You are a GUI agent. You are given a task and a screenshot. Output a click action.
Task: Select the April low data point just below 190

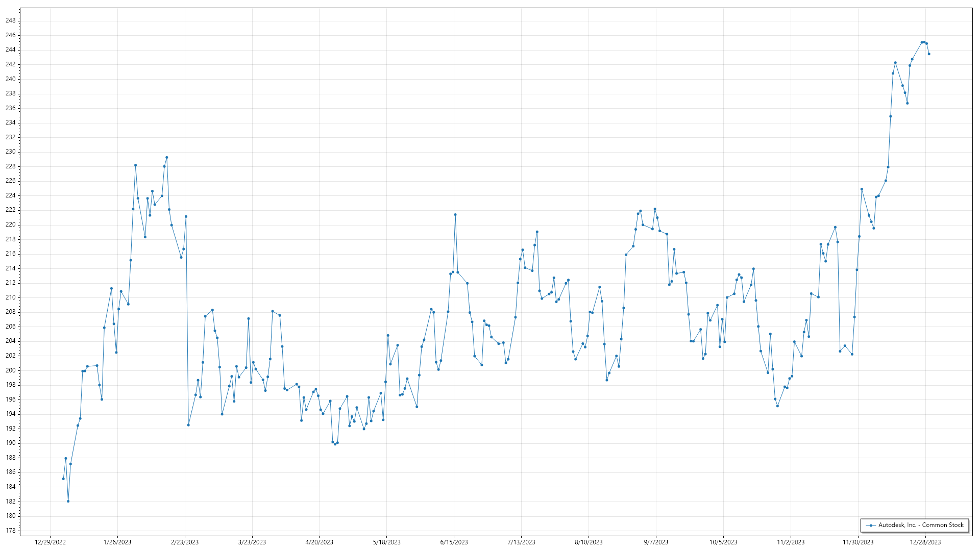click(335, 444)
